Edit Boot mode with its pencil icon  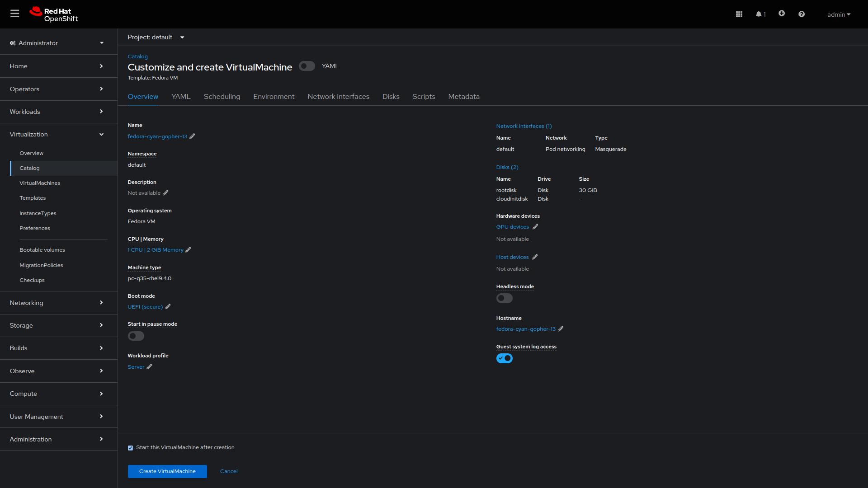pos(167,307)
